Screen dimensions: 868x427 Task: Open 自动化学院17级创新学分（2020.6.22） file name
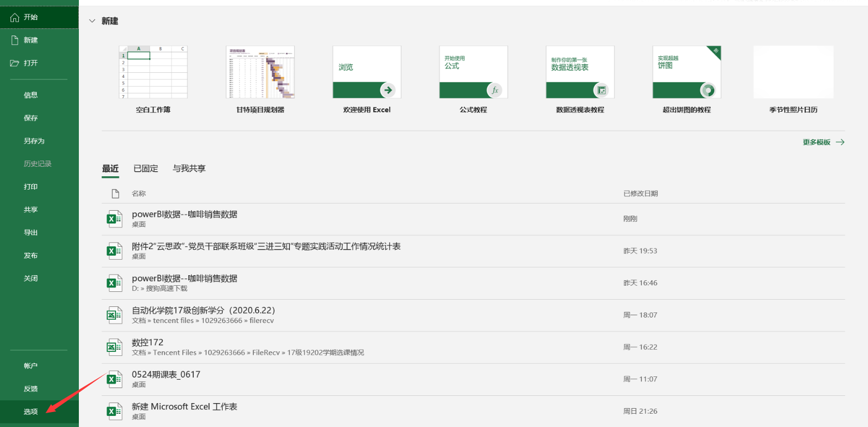coord(204,310)
